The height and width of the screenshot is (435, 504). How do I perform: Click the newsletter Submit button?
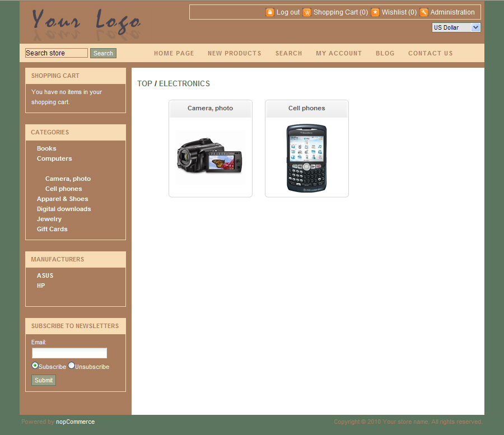[44, 380]
